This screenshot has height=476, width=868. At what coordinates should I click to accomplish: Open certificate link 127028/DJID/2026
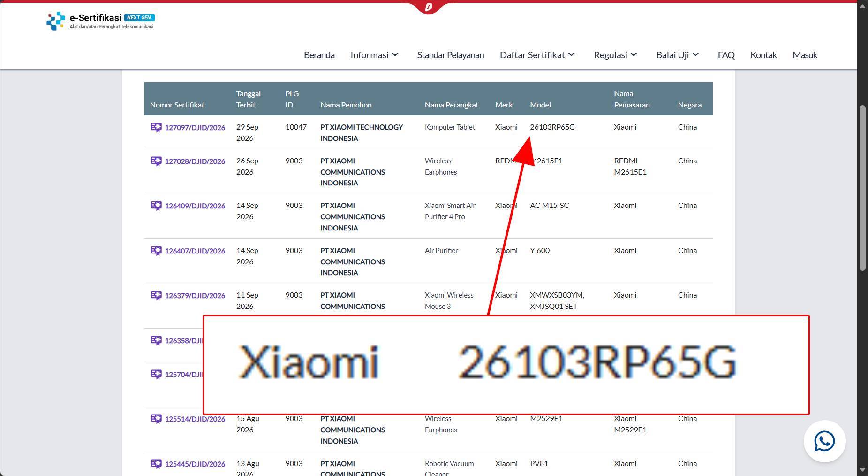[x=195, y=161]
